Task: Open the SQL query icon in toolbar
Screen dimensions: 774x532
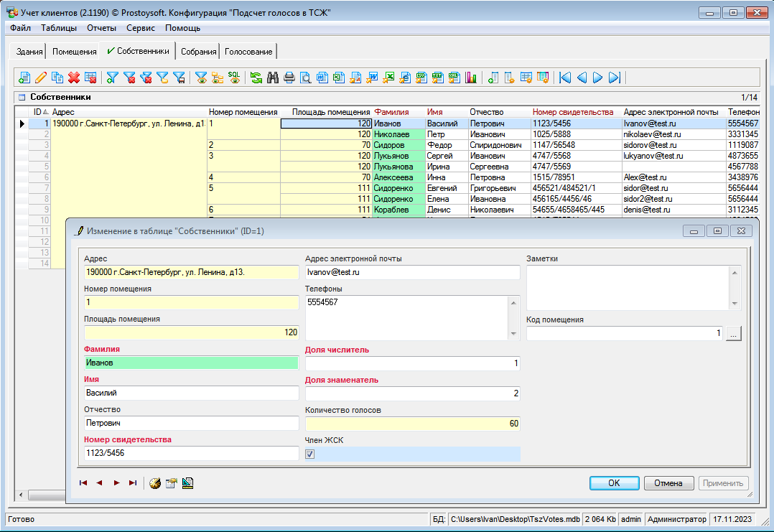Action: (234, 78)
